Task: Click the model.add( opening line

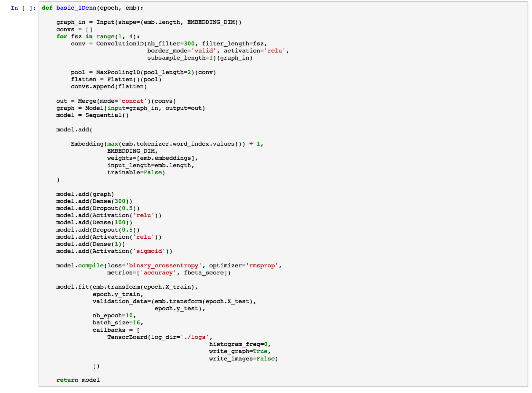Action: (x=74, y=130)
